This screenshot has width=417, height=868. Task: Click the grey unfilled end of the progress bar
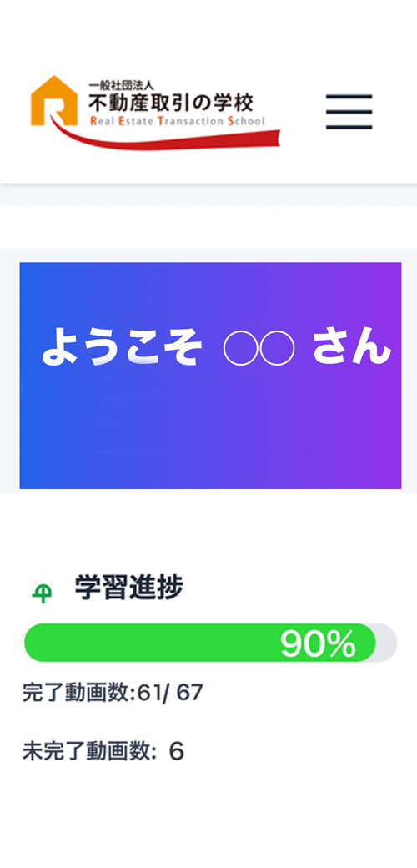[x=387, y=643]
